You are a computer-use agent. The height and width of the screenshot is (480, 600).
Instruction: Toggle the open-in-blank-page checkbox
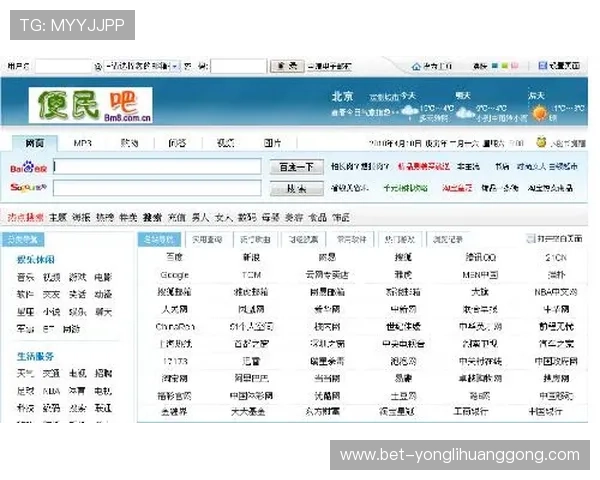pos(530,238)
